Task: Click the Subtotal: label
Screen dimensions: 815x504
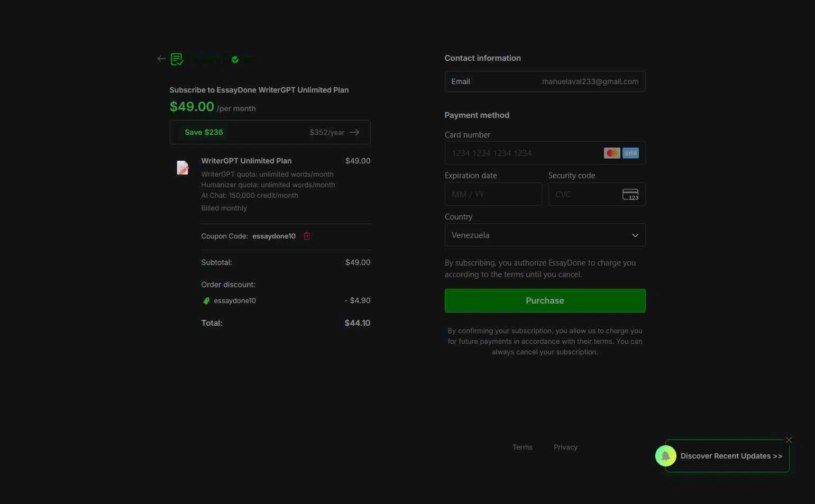Action: tap(216, 262)
